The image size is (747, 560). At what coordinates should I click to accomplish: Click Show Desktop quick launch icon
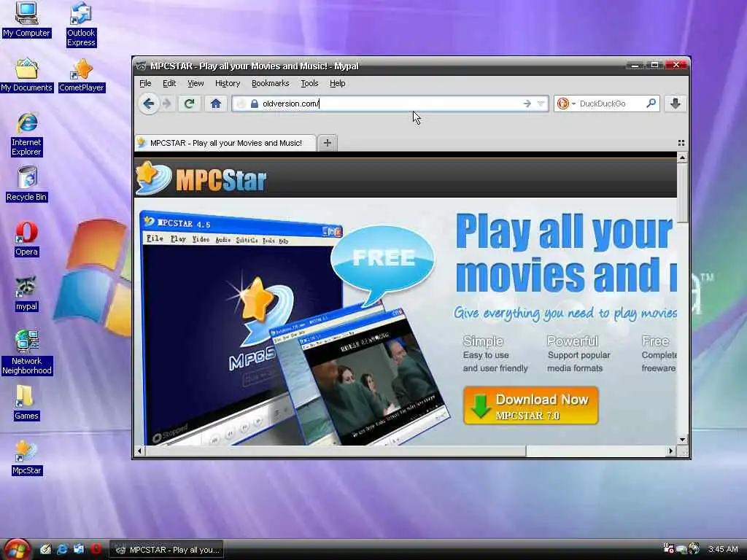coord(45,550)
